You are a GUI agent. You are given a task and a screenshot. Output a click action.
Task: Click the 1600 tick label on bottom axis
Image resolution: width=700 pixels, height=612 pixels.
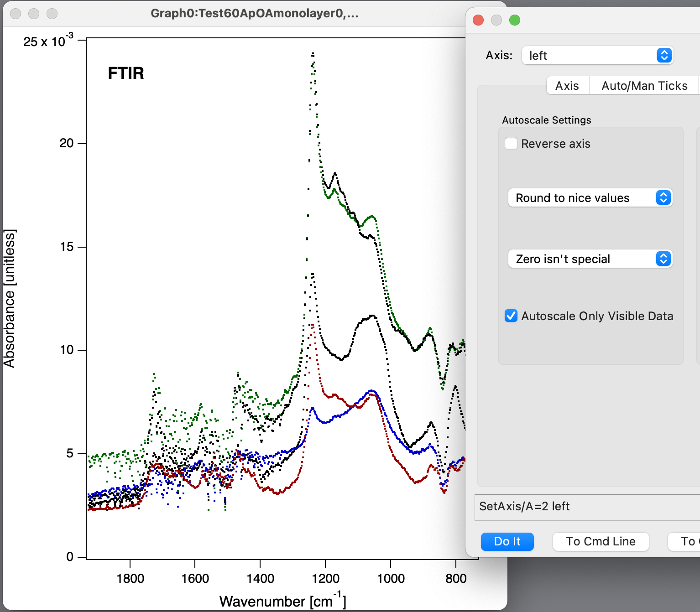(195, 579)
